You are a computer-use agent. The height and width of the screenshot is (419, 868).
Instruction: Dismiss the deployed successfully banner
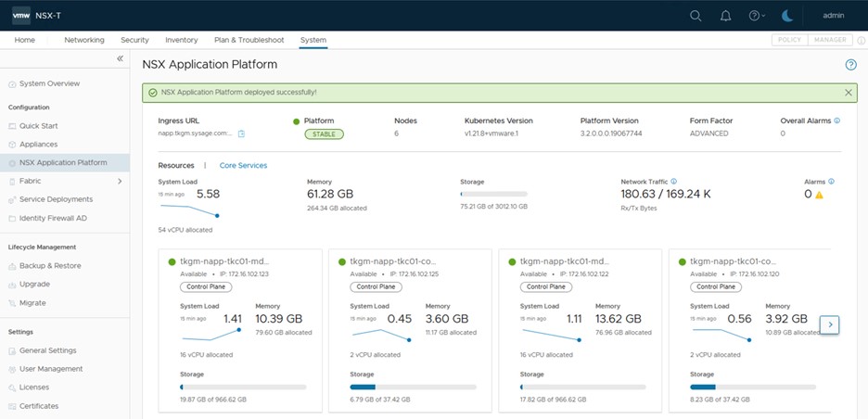848,93
